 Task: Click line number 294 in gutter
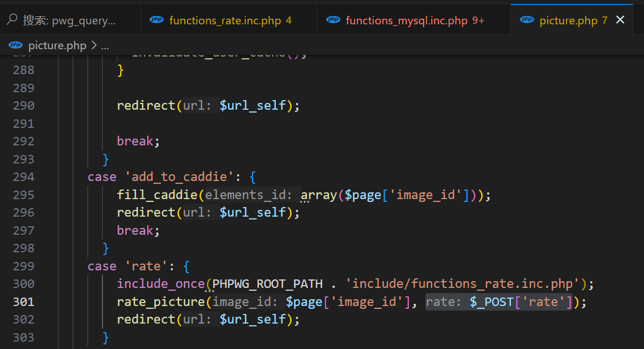(23, 177)
